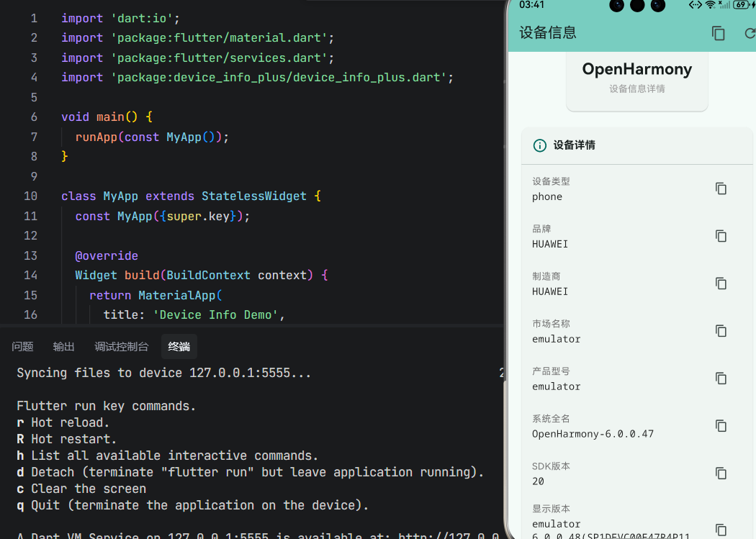756x539 pixels.
Task: Copy the 市场名称 emulator value
Action: 721,331
